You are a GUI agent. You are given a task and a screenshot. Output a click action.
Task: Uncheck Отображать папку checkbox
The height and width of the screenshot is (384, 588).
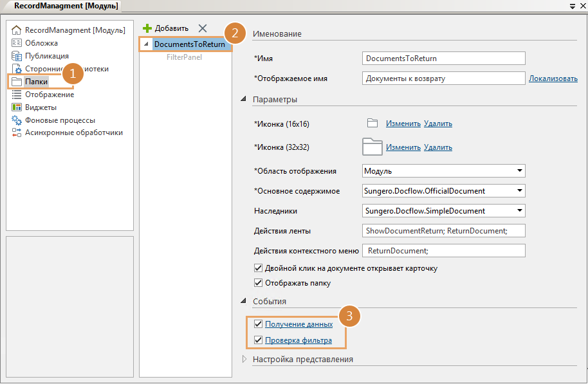tap(259, 283)
